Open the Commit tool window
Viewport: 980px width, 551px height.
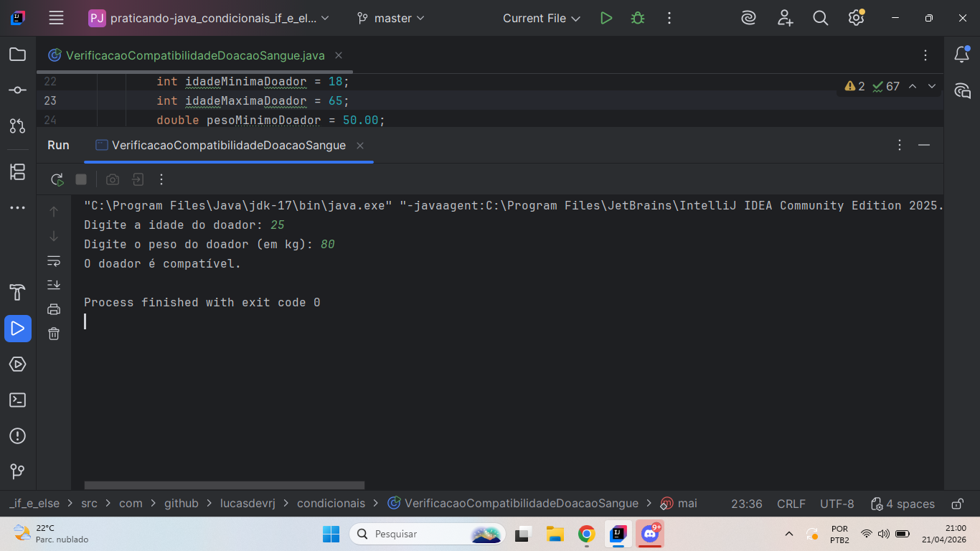click(x=18, y=90)
